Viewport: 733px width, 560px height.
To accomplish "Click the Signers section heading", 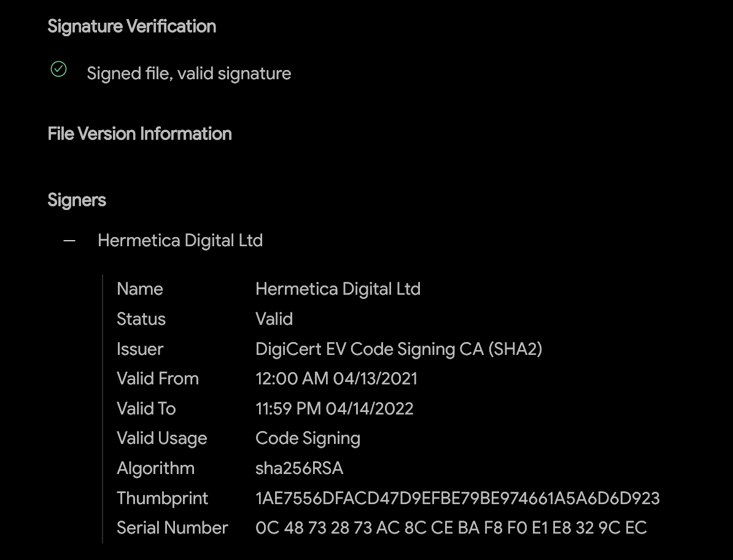I will [77, 200].
